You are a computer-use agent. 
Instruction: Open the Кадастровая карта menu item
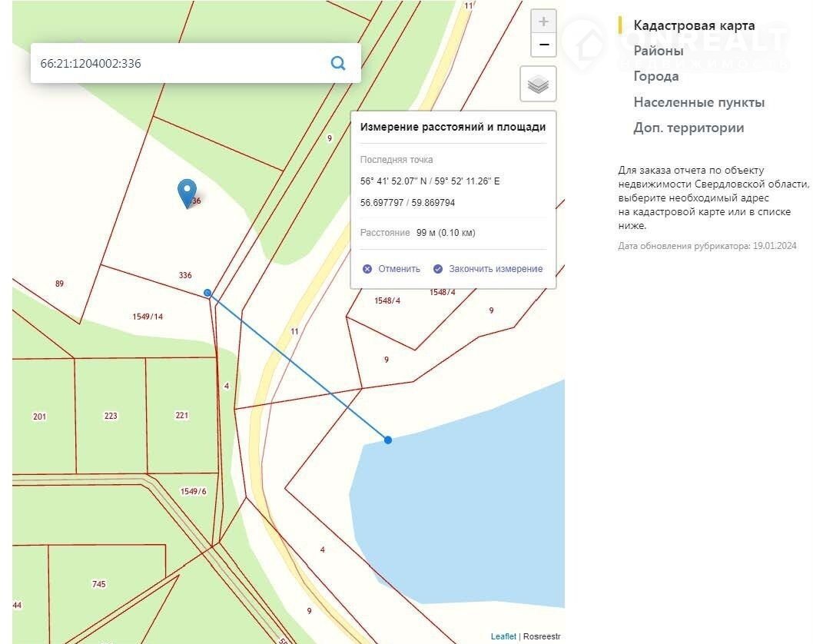[693, 25]
